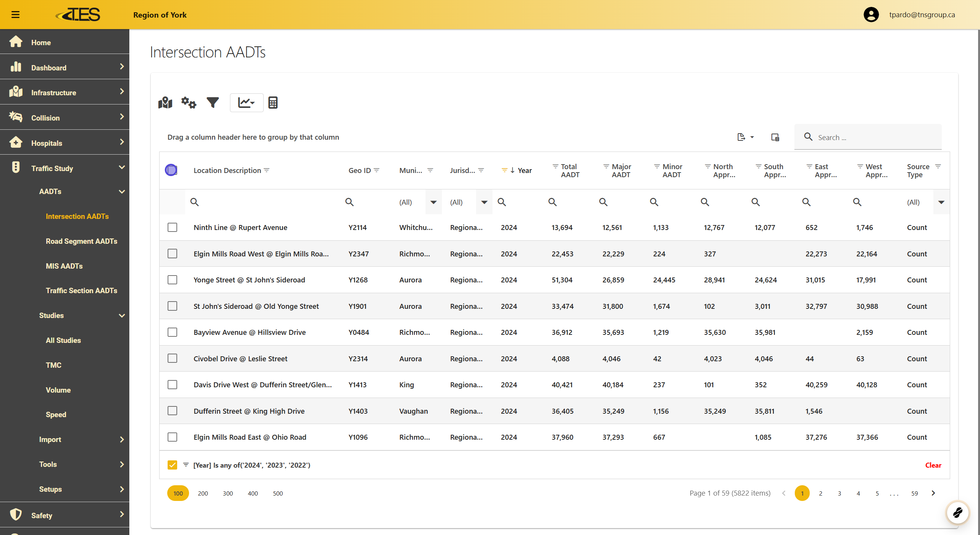Click the funnel filter toolbar icon
Screen dimensions: 980x535
point(213,103)
